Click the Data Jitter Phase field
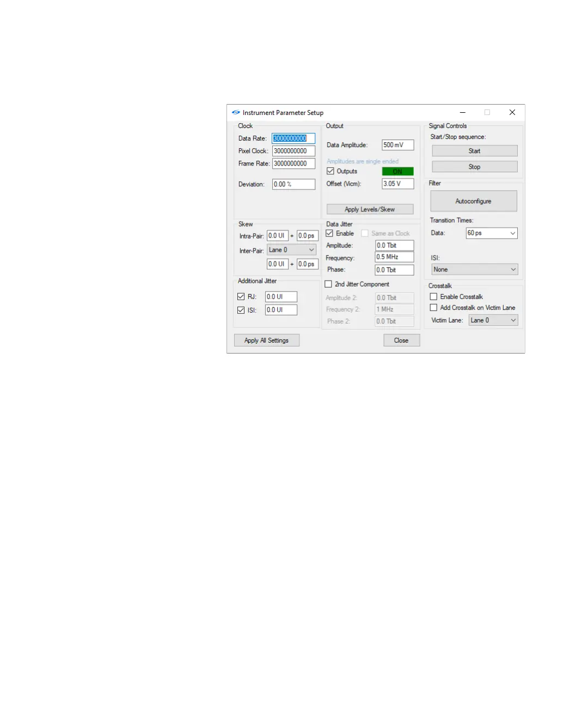Image resolution: width=588 pixels, height=706 pixels. point(395,270)
